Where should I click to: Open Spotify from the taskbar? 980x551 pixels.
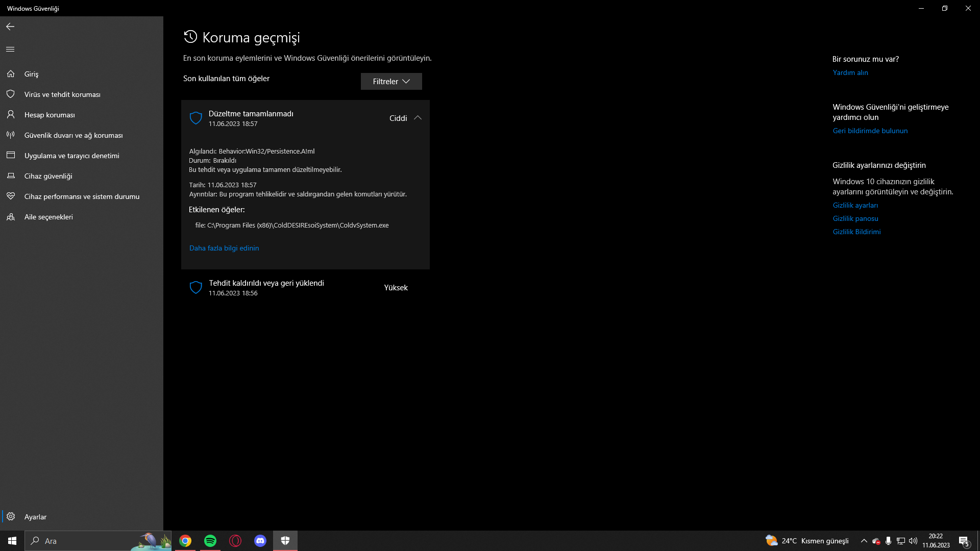[210, 541]
